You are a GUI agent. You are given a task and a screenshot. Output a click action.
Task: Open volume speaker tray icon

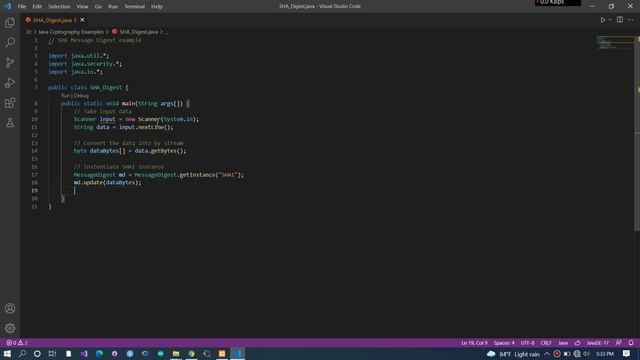coord(587,354)
